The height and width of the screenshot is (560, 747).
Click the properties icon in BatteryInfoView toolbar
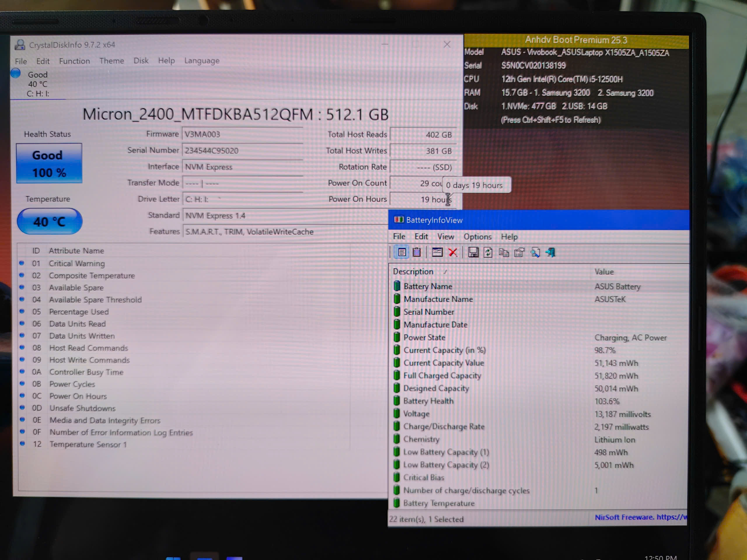tap(519, 253)
